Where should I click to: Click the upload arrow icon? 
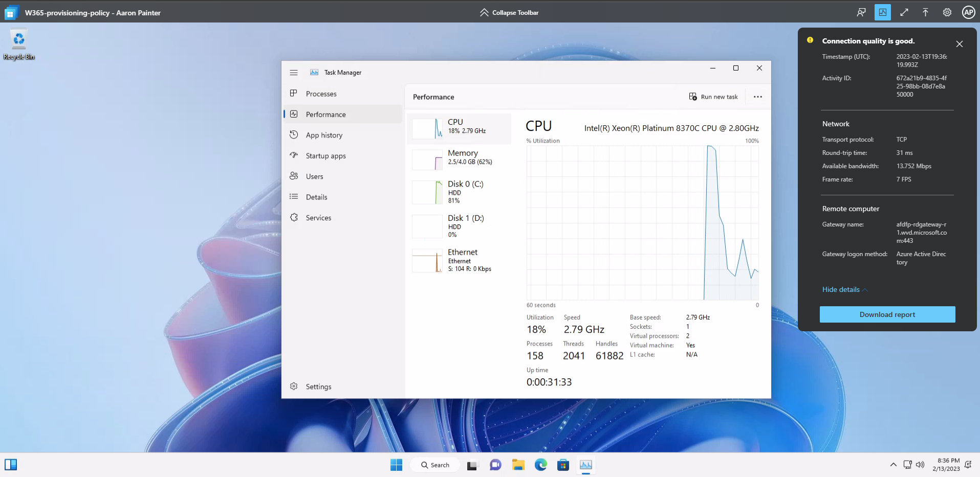click(925, 12)
